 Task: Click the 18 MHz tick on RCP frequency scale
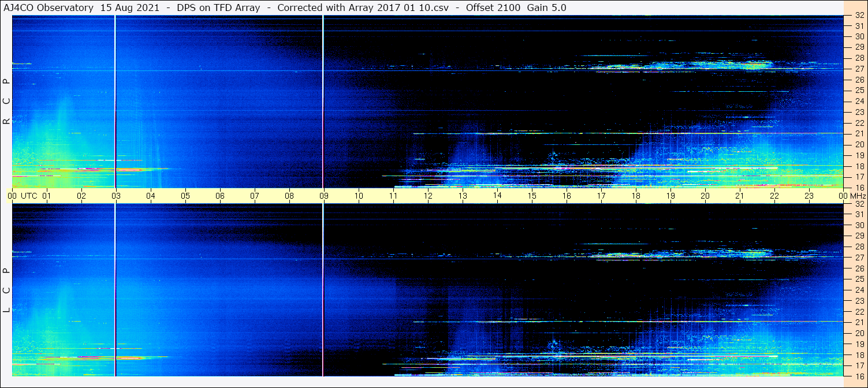click(x=859, y=166)
